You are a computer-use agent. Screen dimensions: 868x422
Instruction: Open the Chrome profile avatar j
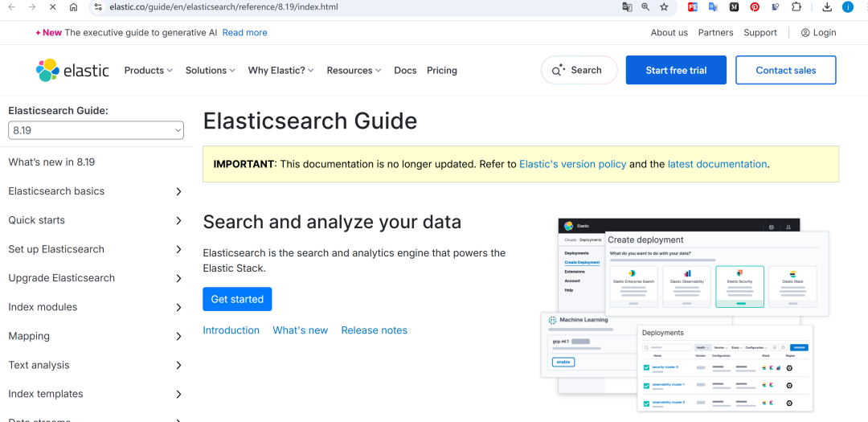(x=848, y=7)
